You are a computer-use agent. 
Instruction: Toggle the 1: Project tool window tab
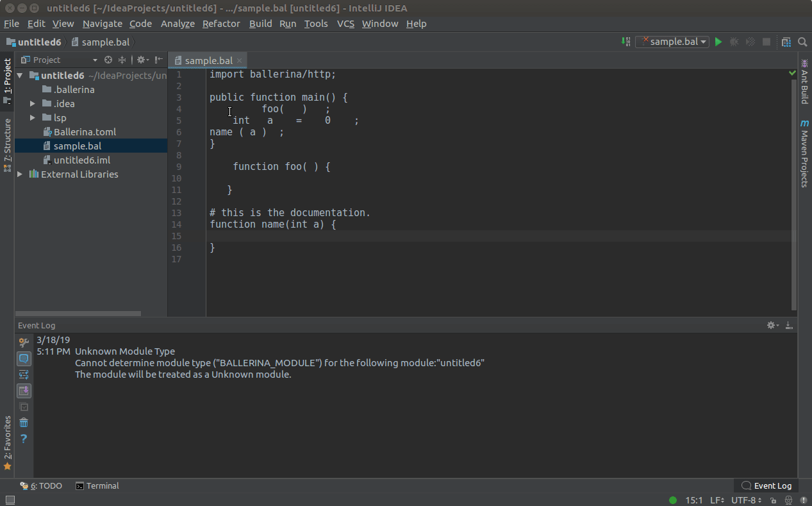pos(7,81)
